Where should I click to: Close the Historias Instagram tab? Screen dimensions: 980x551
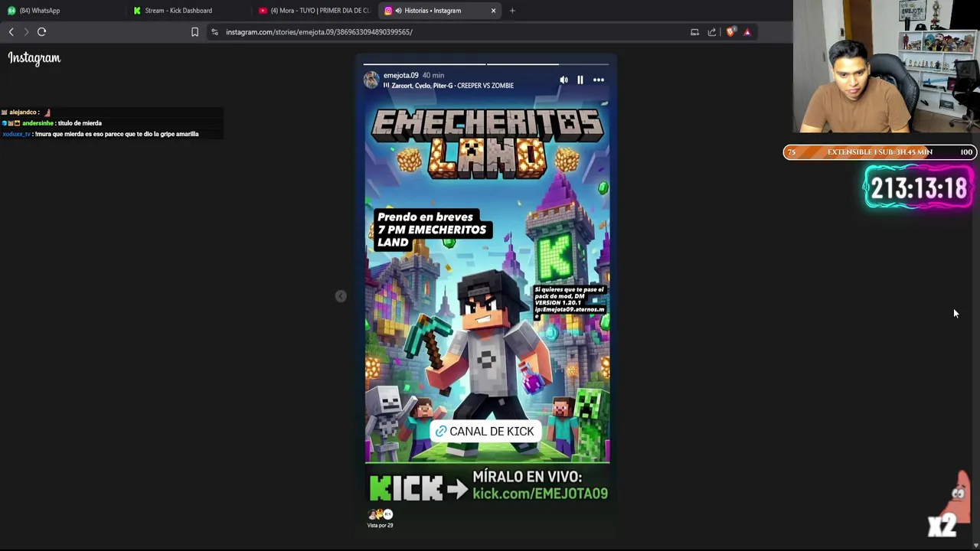pyautogui.click(x=493, y=11)
